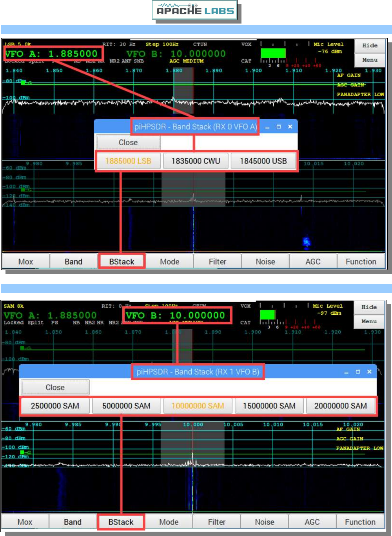The height and width of the screenshot is (536, 392).
Task: Open Noise menu in upper LSB screen
Action: pyautogui.click(x=265, y=261)
